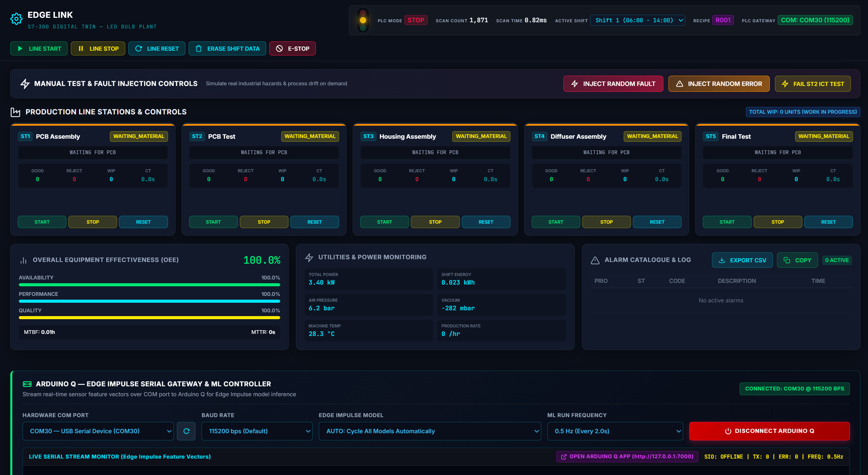Screen dimensions: 868x475
Task: Click the Production Rate 0 /hr value
Action: [x=451, y=334]
